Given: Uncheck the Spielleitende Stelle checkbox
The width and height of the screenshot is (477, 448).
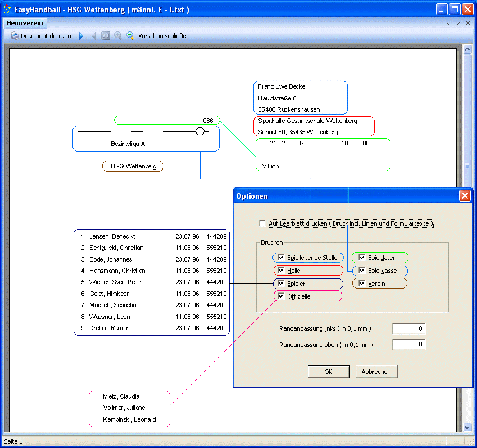Looking at the screenshot, I should click(x=281, y=258).
